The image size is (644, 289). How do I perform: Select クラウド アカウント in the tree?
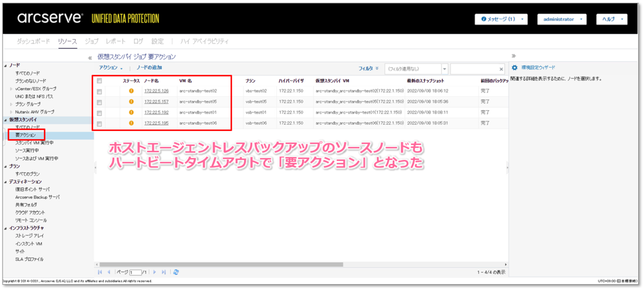pos(30,213)
